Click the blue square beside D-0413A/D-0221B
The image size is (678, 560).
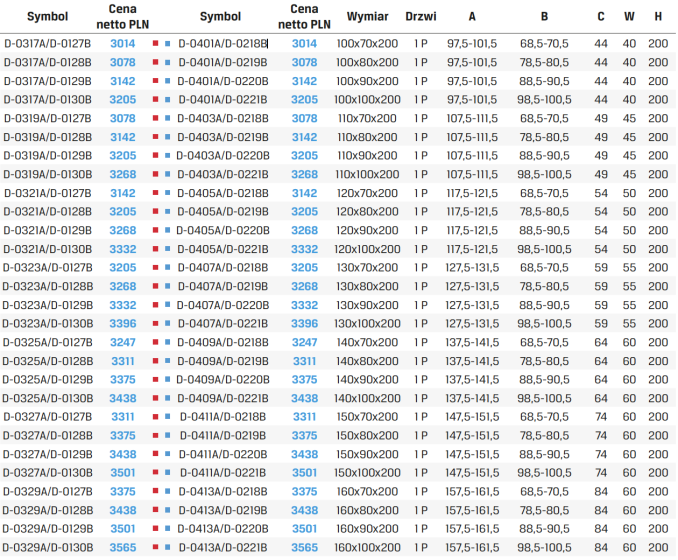[168, 547]
